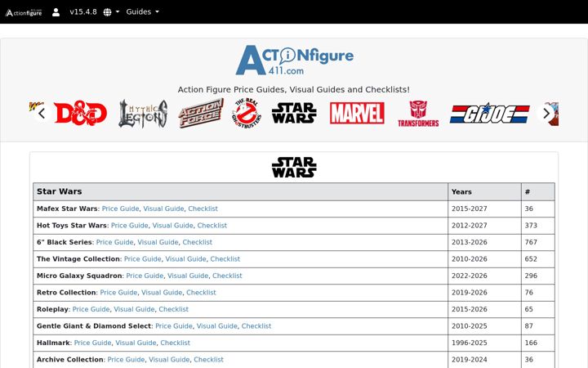This screenshot has height=368, width=588.
Task: Go to next brands in the carousel
Action: 546,113
